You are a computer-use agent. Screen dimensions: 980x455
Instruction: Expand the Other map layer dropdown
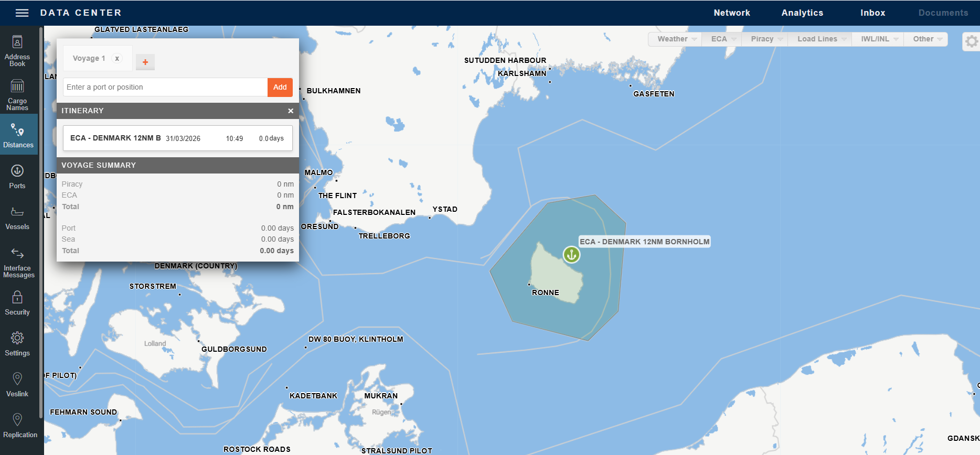pyautogui.click(x=927, y=39)
